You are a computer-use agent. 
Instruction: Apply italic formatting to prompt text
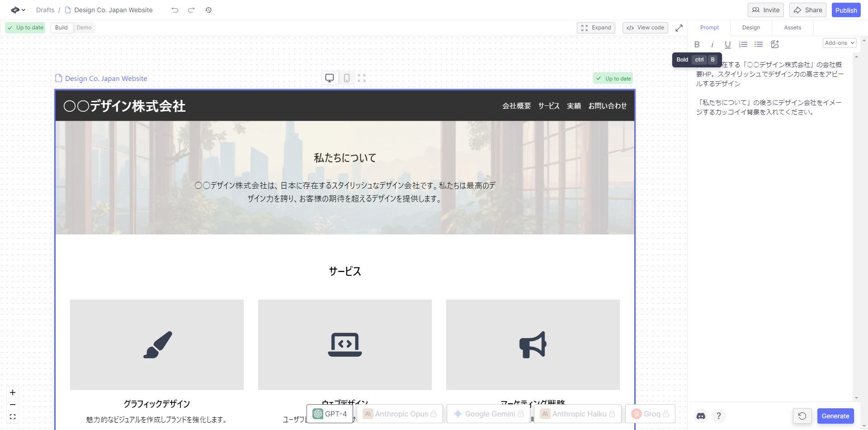(712, 44)
